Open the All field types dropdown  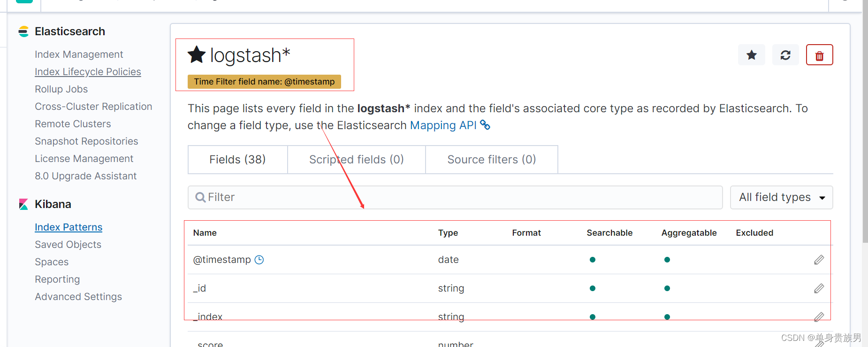pos(781,197)
